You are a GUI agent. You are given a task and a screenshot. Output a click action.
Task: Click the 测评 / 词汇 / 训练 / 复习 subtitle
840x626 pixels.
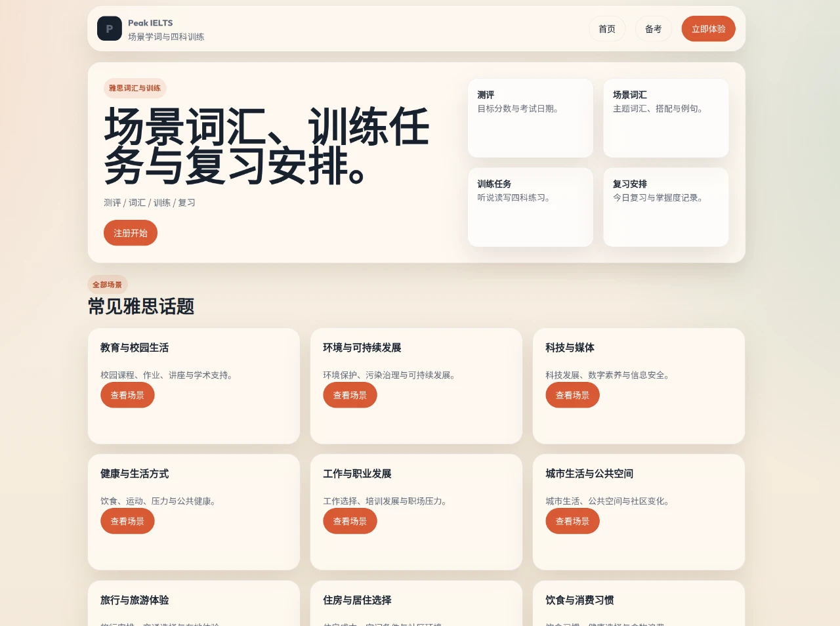coord(150,203)
